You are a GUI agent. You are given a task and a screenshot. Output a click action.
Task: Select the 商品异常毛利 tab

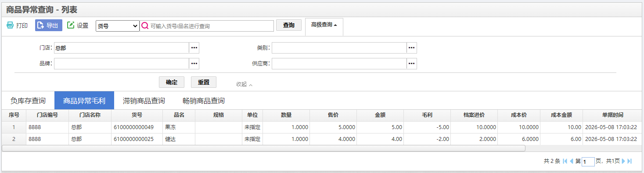[84, 101]
